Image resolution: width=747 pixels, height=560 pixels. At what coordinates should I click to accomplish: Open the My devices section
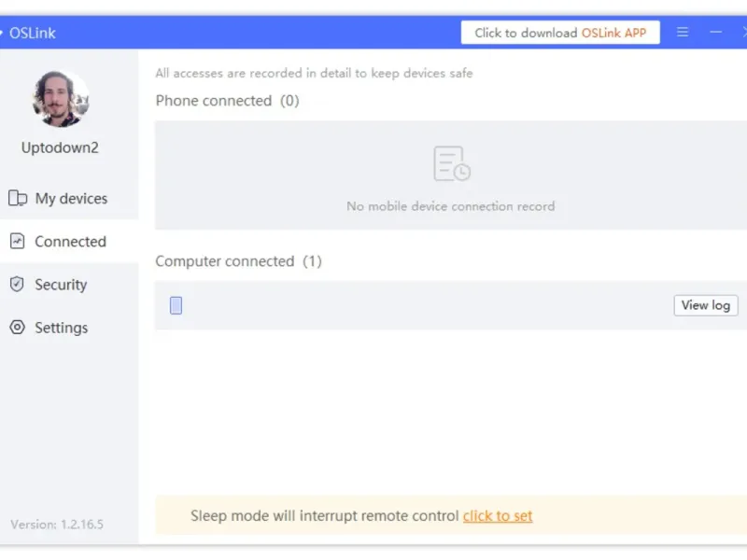(69, 198)
